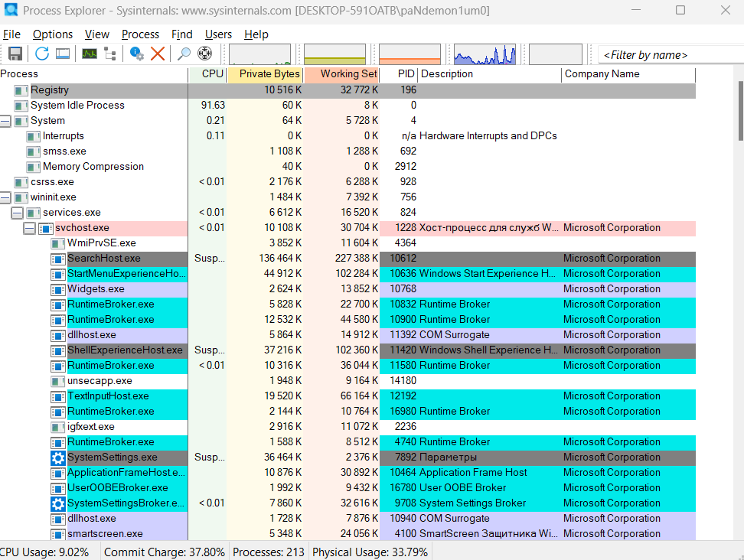
Task: Collapse the System process tree node
Action: (5, 121)
